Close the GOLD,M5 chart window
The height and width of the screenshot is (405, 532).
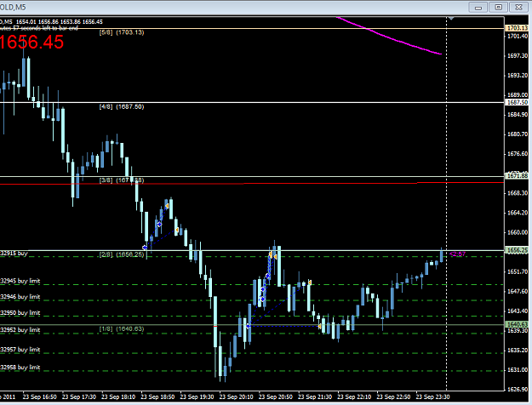518,7
